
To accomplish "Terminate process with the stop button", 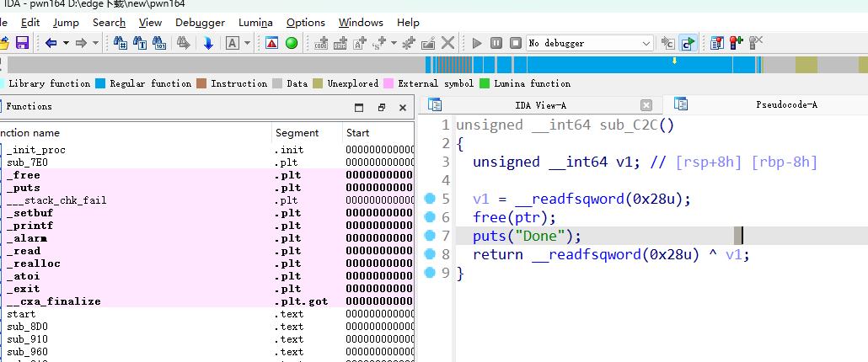I will click(x=516, y=43).
